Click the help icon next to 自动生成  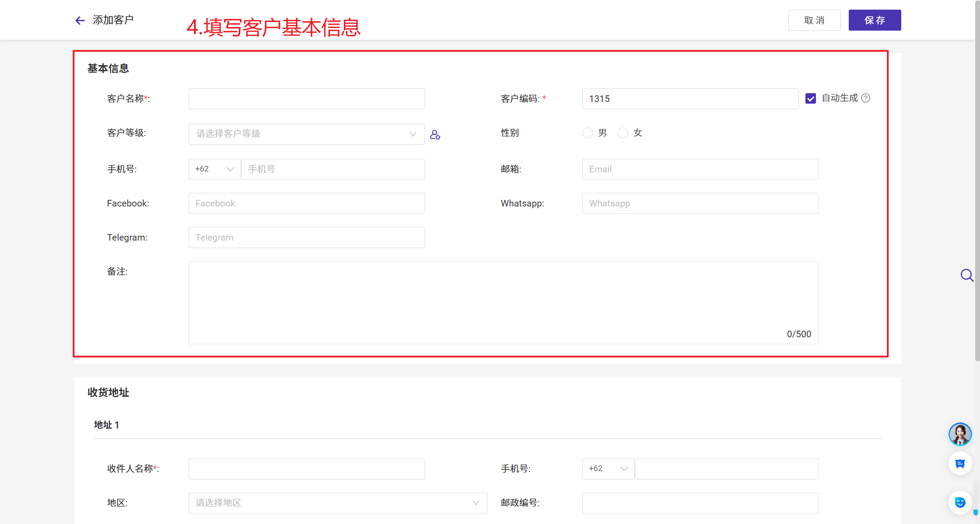(x=865, y=98)
